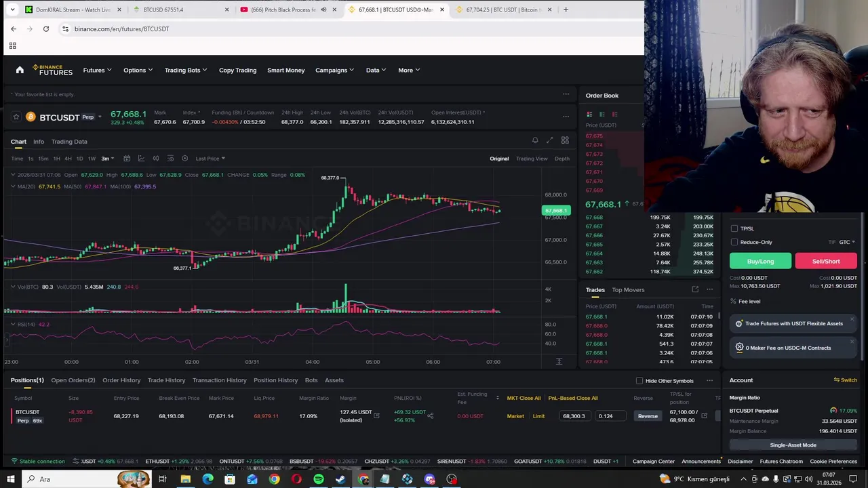Open the Futures dropdown menu
Image resolution: width=868 pixels, height=488 pixels.
(97, 70)
